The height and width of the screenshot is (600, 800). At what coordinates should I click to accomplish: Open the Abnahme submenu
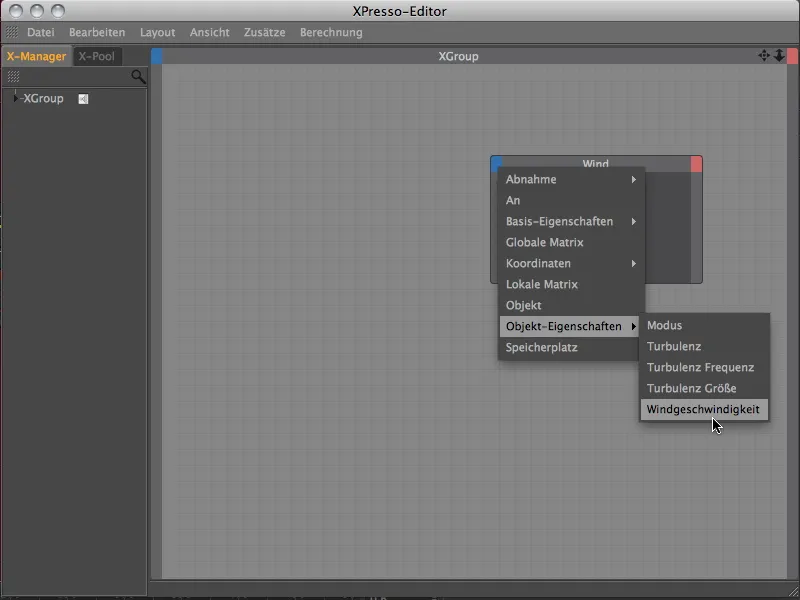point(571,180)
